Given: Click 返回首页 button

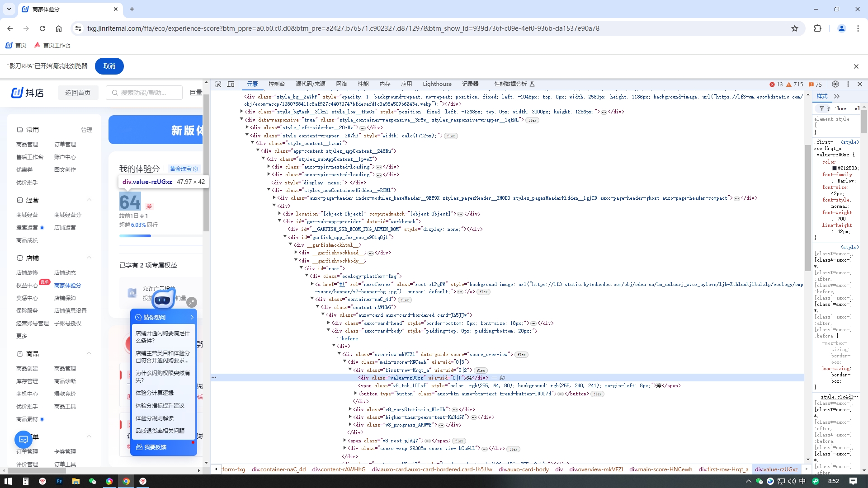Looking at the screenshot, I should [x=78, y=93].
